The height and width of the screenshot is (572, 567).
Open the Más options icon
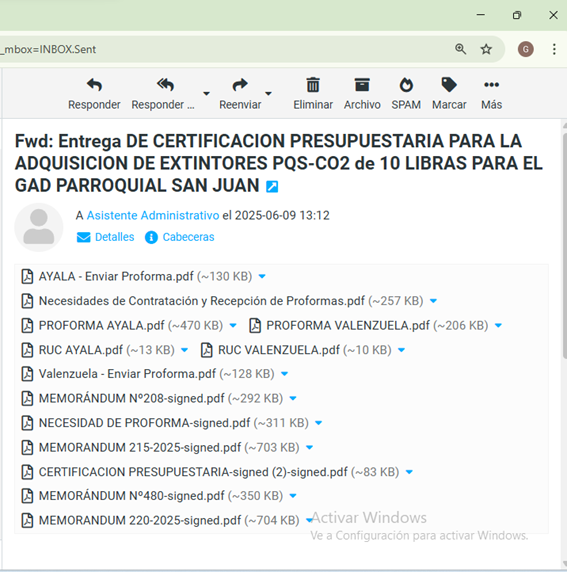491,85
